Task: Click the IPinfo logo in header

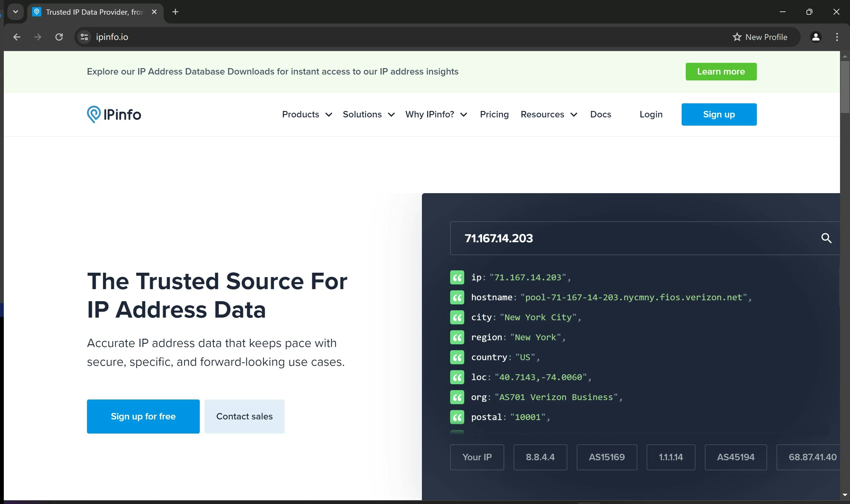Action: point(114,114)
